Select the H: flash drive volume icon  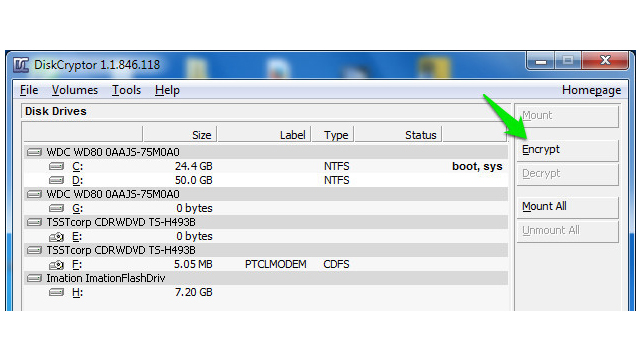(56, 293)
